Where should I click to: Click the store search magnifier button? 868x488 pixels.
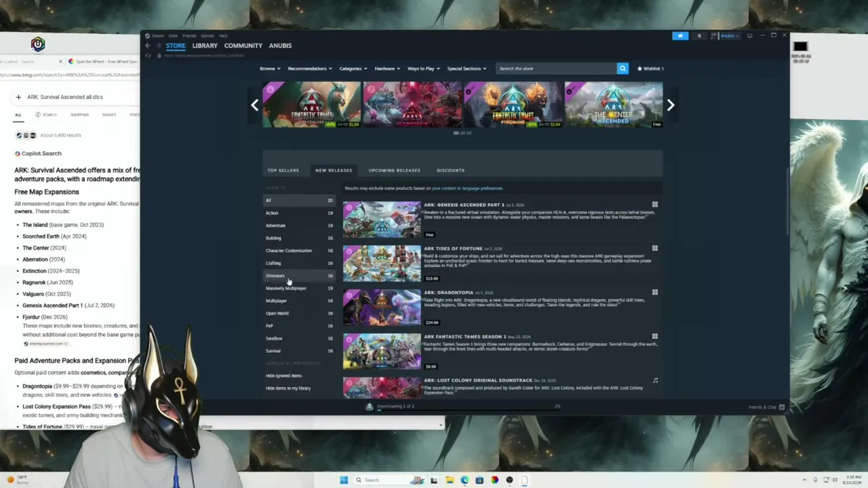pos(623,68)
